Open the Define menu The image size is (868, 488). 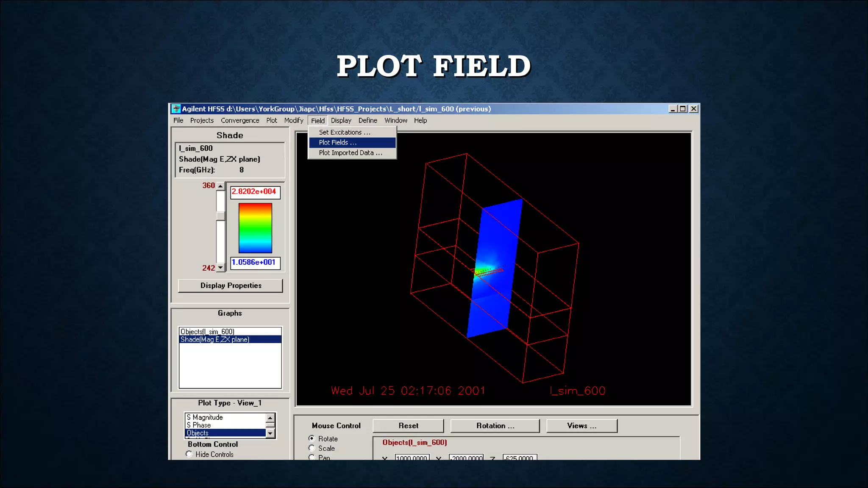pyautogui.click(x=367, y=120)
